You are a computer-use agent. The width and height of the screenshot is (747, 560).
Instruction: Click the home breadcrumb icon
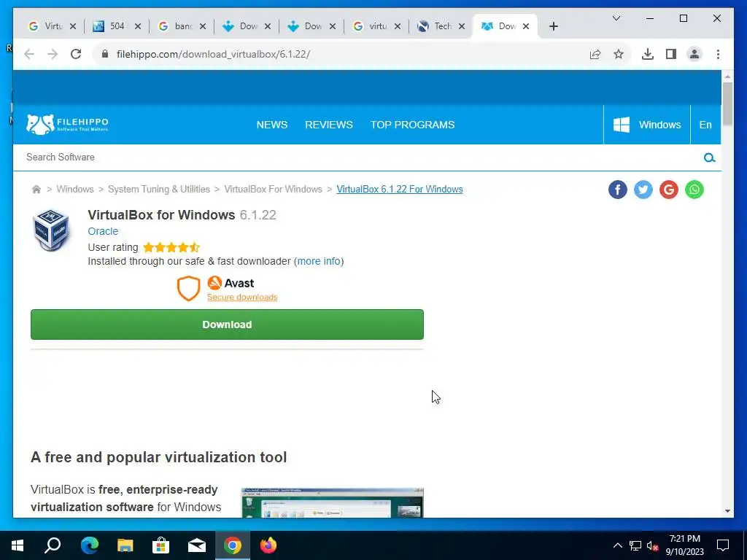(36, 190)
